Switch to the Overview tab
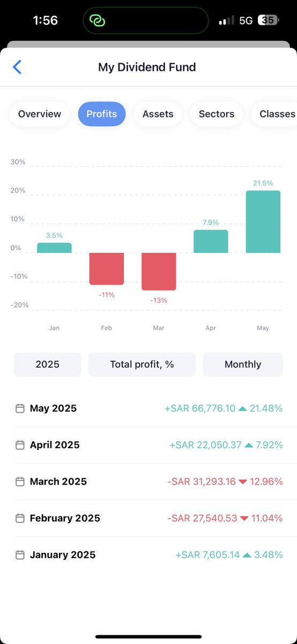Viewport: 297px width, 644px height. [x=40, y=114]
